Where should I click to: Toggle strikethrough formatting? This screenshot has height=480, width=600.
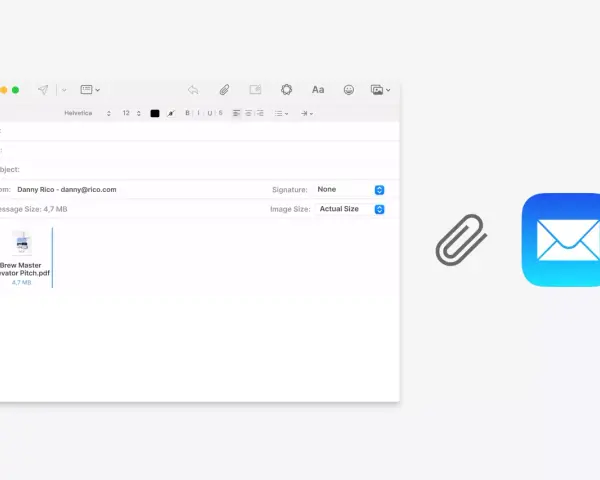pyautogui.click(x=220, y=113)
